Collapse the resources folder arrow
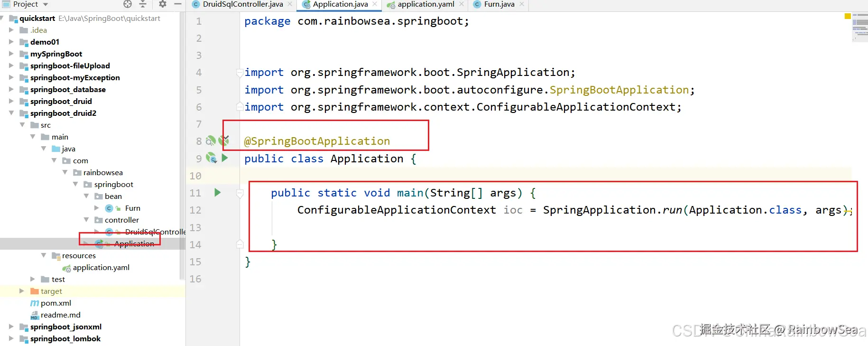The image size is (868, 346). click(44, 255)
